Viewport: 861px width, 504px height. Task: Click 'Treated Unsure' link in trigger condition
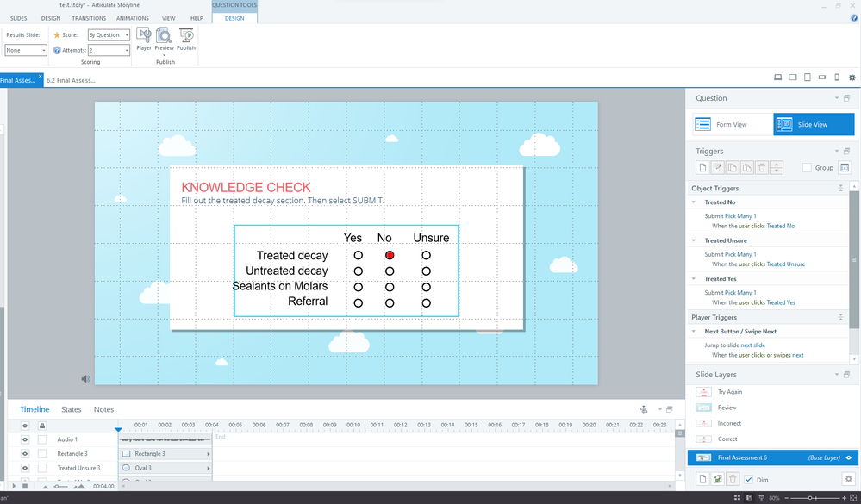click(786, 264)
